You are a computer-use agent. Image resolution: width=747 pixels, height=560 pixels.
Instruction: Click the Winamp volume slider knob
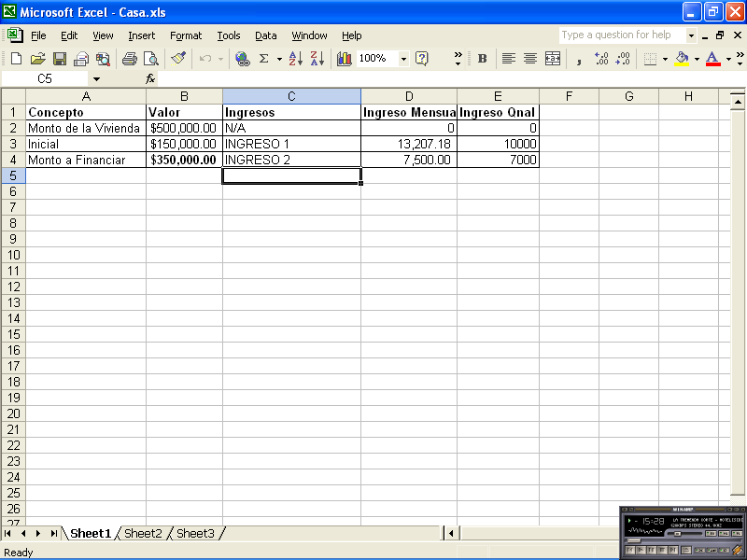[x=678, y=534]
